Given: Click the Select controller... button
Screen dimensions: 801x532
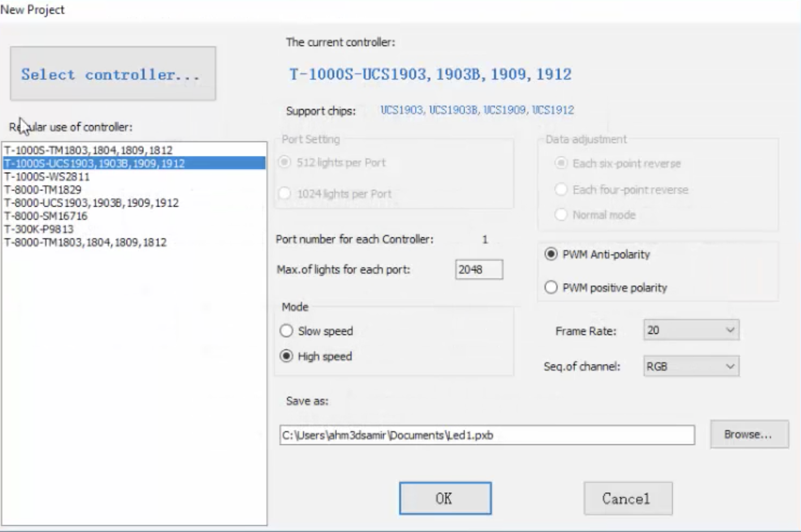Looking at the screenshot, I should click(x=113, y=74).
